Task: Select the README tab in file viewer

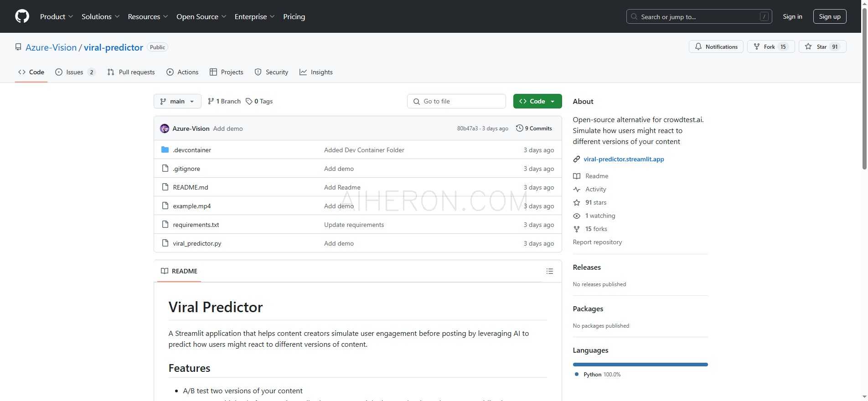Action: [179, 271]
